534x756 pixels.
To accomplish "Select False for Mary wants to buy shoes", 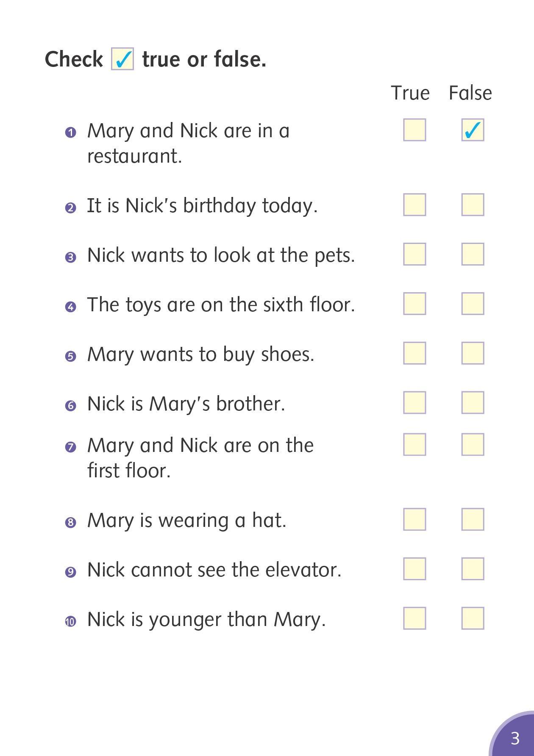I will click(x=473, y=353).
